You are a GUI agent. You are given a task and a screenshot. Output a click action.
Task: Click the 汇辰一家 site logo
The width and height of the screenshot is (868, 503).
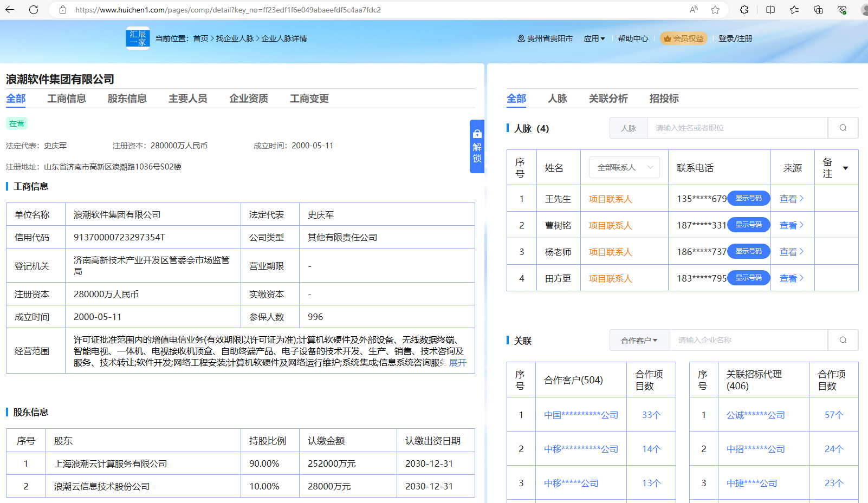[x=138, y=38]
